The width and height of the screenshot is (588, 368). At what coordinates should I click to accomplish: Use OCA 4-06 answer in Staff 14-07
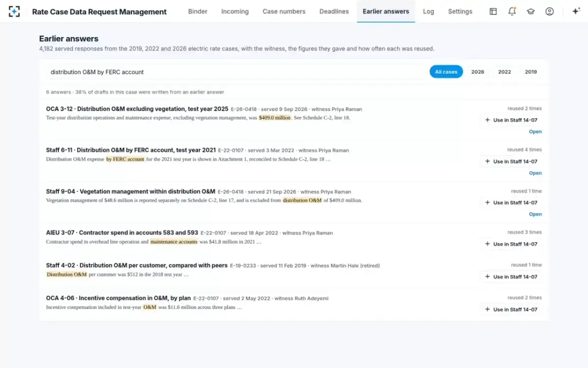point(511,310)
